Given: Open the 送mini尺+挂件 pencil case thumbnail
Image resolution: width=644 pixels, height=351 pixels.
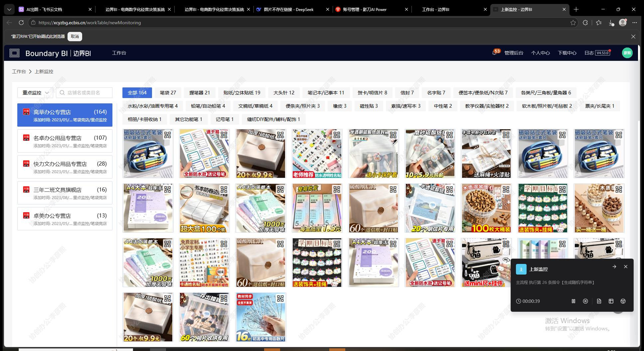Looking at the screenshot, I should coord(486,263).
